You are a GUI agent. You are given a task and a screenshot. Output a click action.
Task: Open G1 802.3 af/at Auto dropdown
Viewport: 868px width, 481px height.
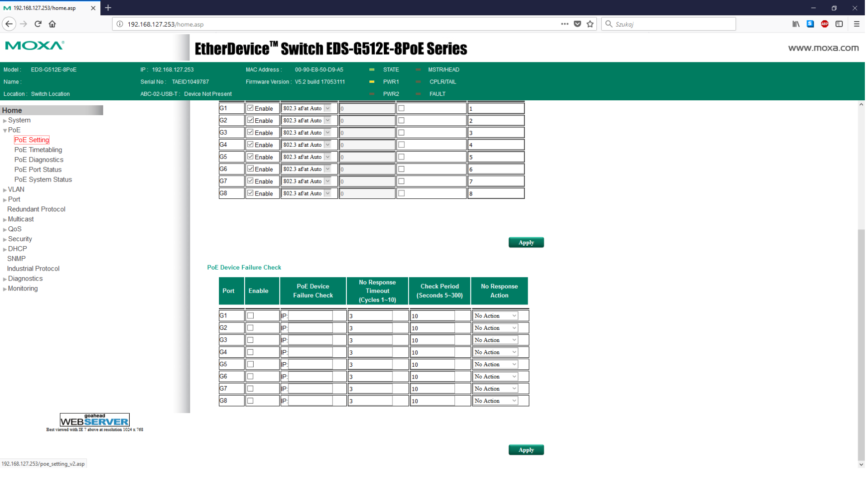pos(307,108)
